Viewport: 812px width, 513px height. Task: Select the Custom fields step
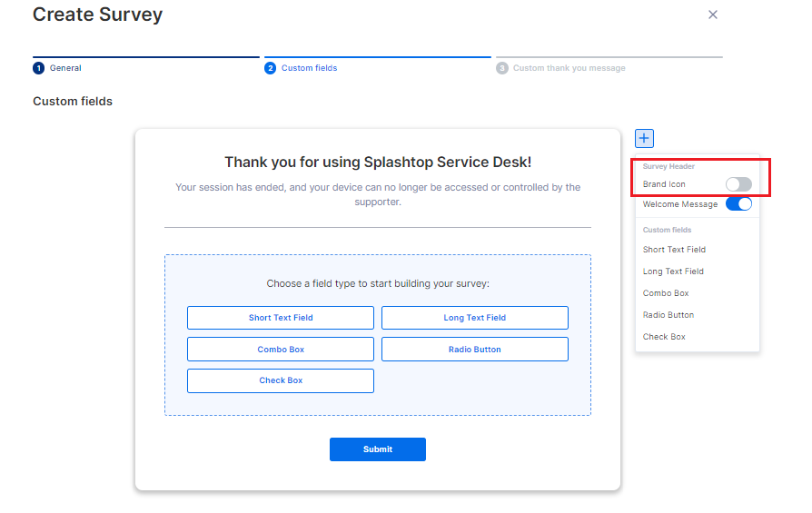pos(301,68)
